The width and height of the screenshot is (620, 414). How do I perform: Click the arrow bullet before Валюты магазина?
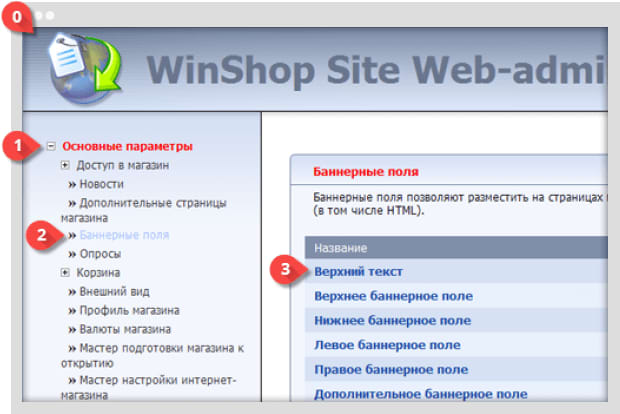point(72,330)
